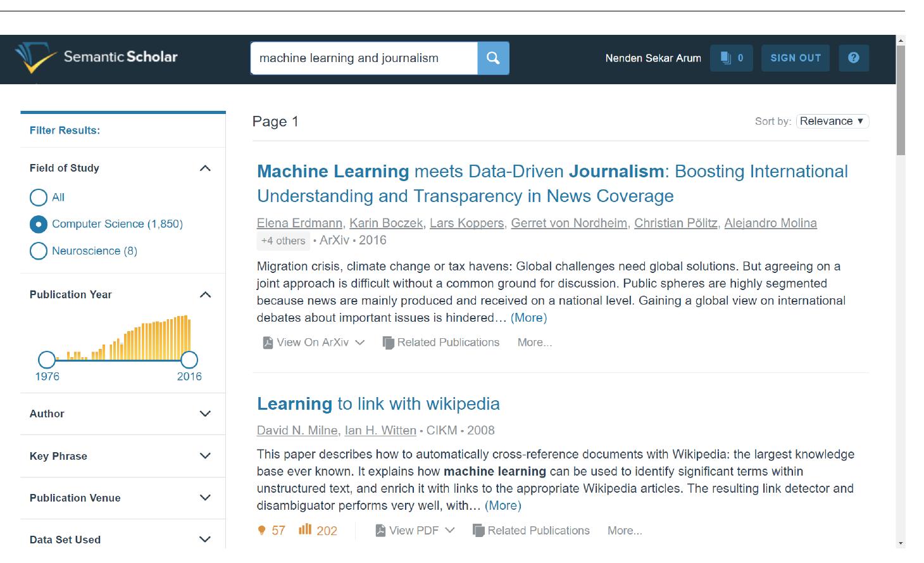The width and height of the screenshot is (924, 563).
Task: Select the All field of study option
Action: [39, 198]
